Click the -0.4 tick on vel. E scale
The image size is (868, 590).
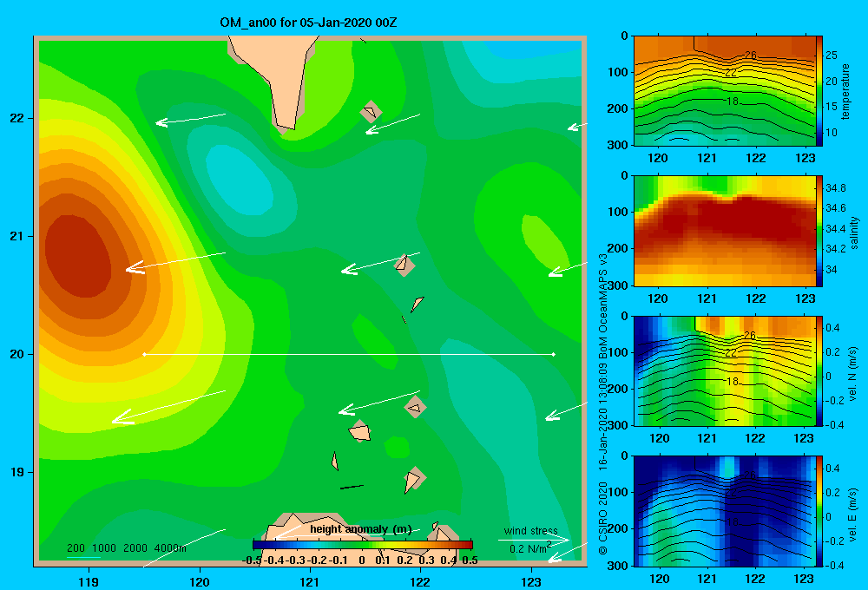pos(834,565)
